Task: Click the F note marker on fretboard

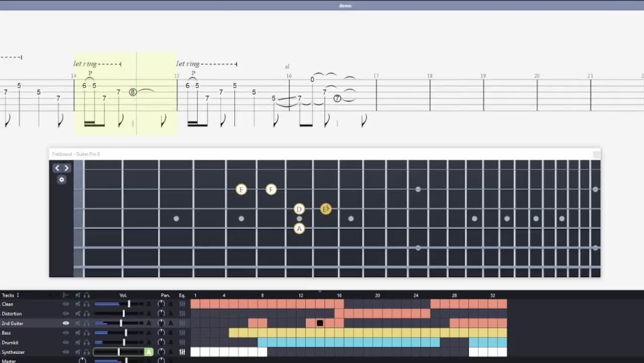Action: click(270, 190)
